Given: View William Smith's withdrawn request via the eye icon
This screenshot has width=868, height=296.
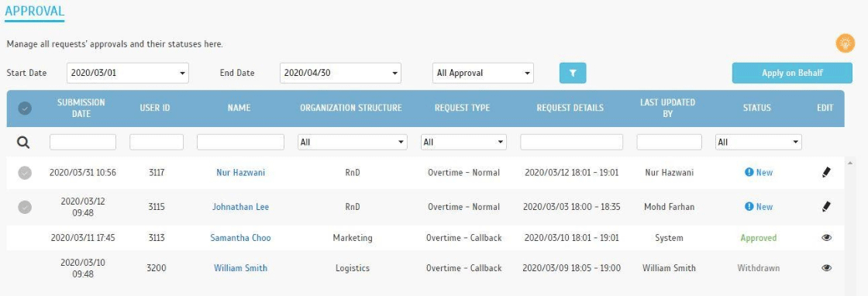Looking at the screenshot, I should (826, 268).
